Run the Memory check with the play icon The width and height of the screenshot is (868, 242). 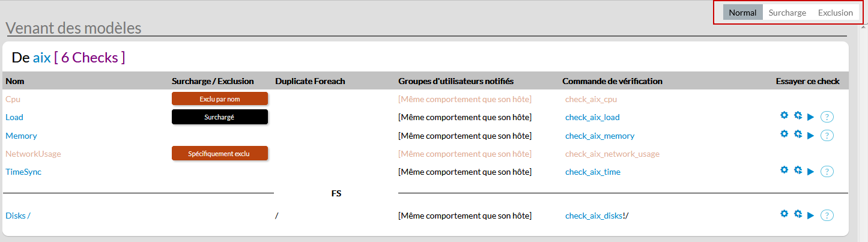810,136
